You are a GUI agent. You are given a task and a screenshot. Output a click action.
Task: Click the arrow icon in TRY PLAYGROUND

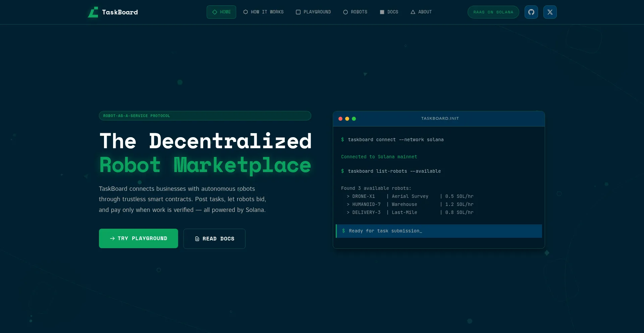[112, 238]
